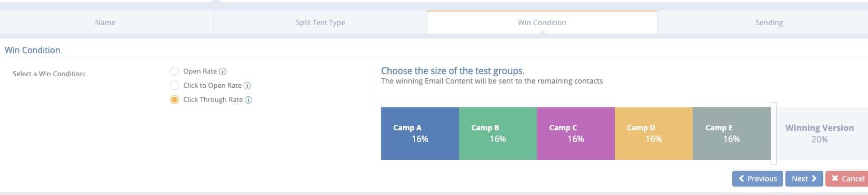Click the X icon on the Cancel button
The image size is (868, 195).
pos(835,179)
